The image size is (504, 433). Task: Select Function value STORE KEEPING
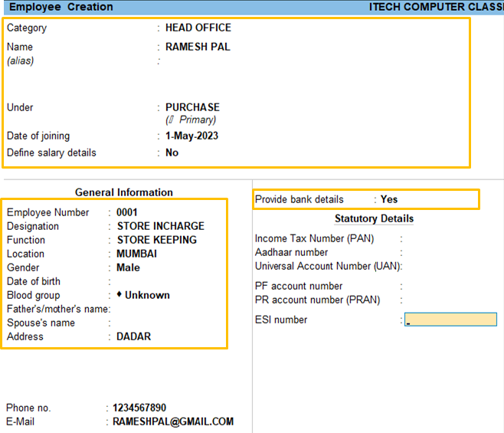(x=156, y=240)
